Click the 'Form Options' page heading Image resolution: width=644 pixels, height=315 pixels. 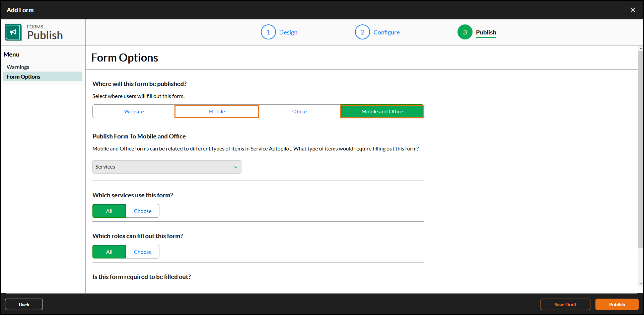click(125, 58)
